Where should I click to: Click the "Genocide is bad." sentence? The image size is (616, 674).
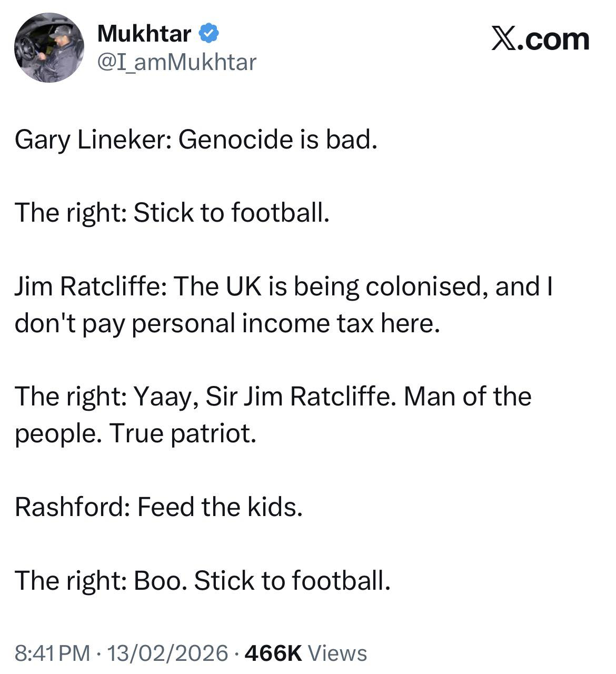point(278,140)
